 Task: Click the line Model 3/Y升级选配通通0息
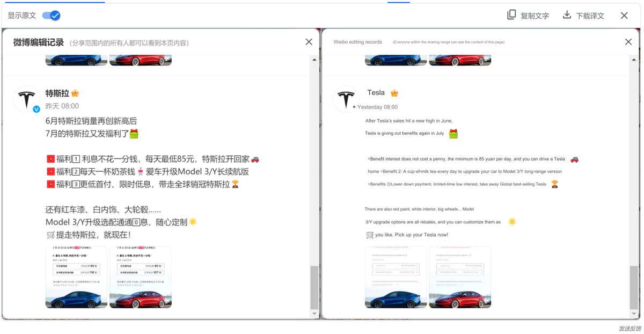pos(116,222)
